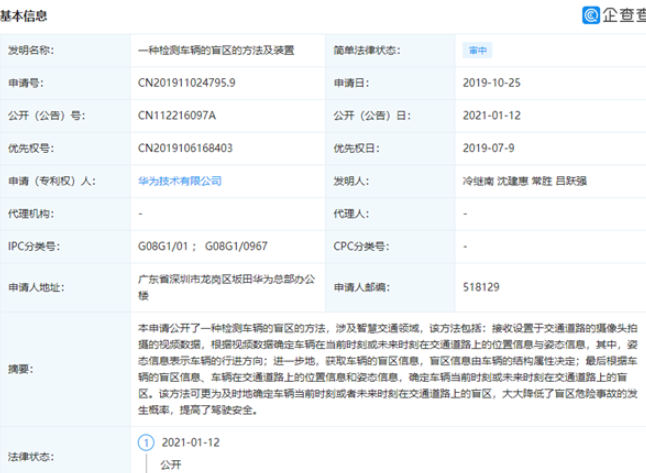The height and width of the screenshot is (473, 646).
Task: Click the applicant address 广东省深圳市龙岗区
Action: click(226, 287)
